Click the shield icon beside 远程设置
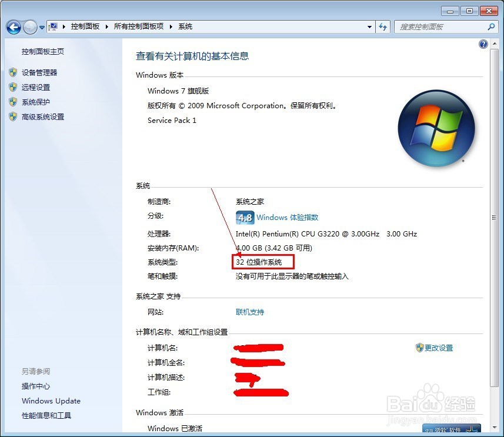This screenshot has width=504, height=437. point(13,87)
